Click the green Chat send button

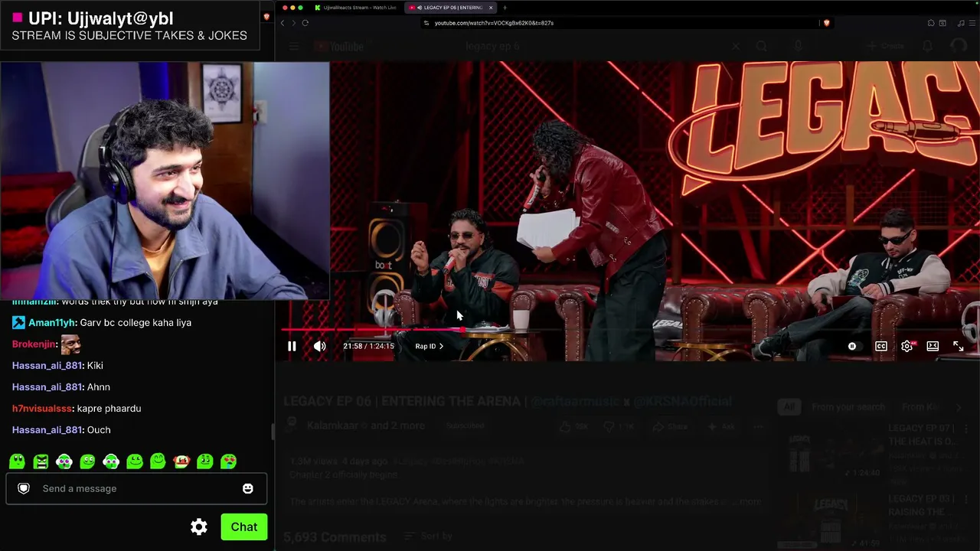coord(244,527)
